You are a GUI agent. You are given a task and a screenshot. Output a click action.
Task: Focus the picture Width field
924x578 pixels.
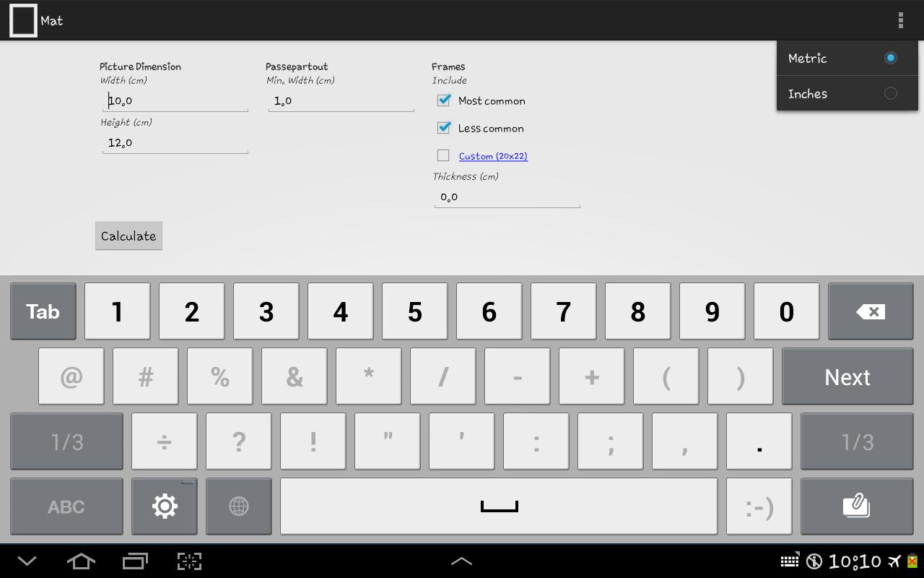(175, 101)
